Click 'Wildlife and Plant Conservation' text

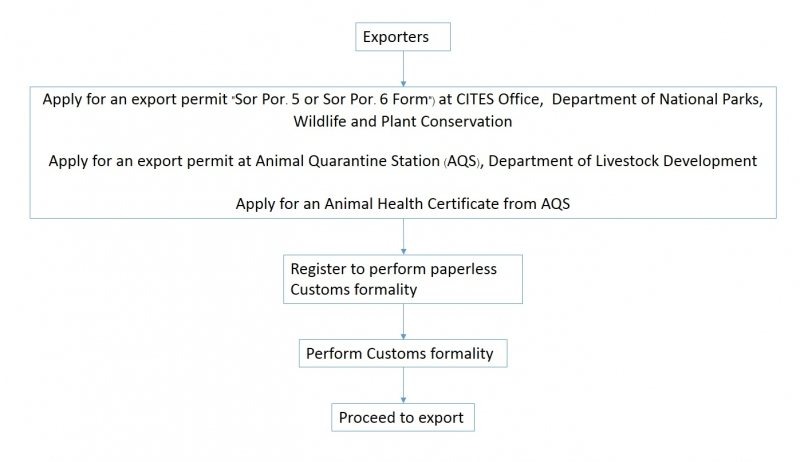coord(402,121)
